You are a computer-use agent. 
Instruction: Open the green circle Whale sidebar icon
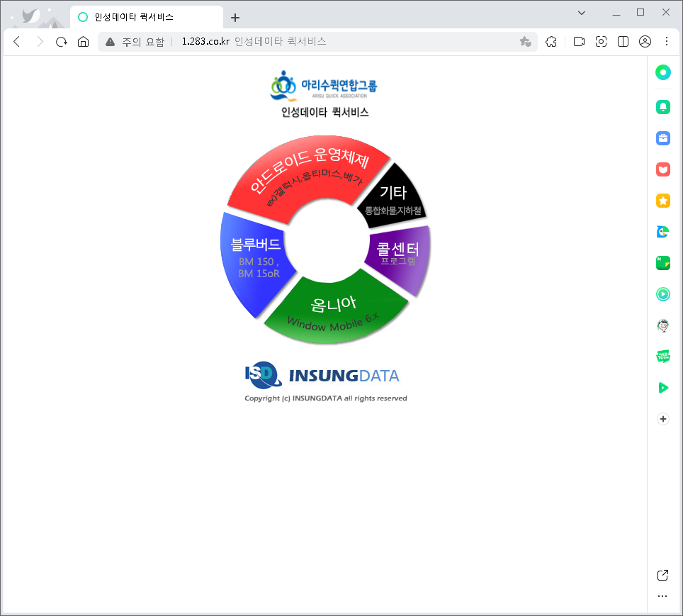[663, 72]
